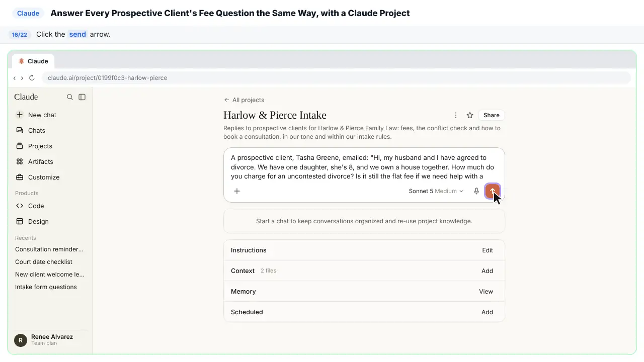
Task: Open the New client welcome recent chat
Action: [x=50, y=275]
